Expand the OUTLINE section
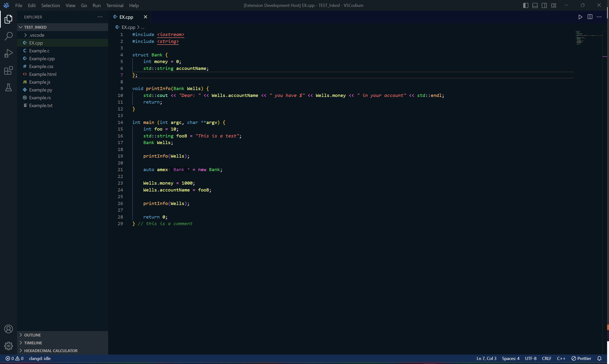Image resolution: width=609 pixels, height=364 pixels. pos(63,335)
